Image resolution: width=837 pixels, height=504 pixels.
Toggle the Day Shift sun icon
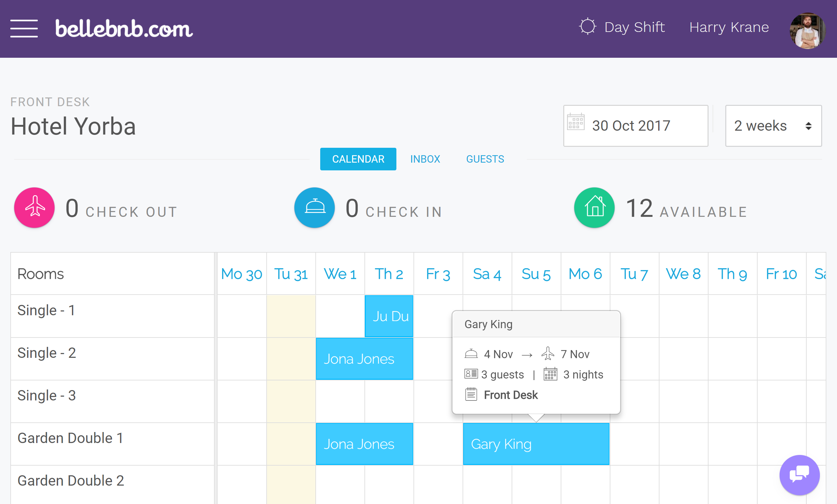587,26
